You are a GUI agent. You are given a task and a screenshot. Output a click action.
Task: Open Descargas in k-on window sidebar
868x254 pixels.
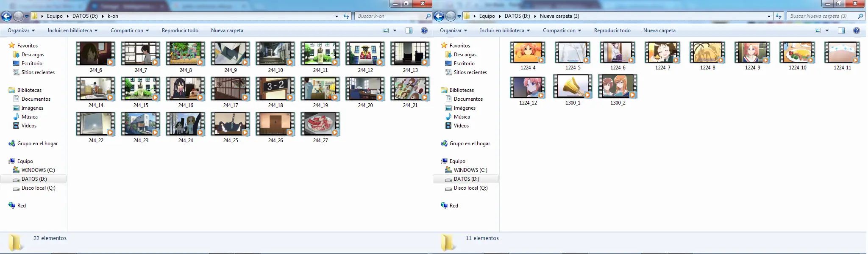tap(33, 55)
